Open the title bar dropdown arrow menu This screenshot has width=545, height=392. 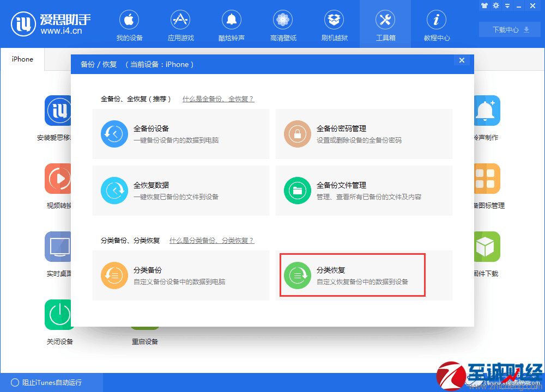[506, 5]
